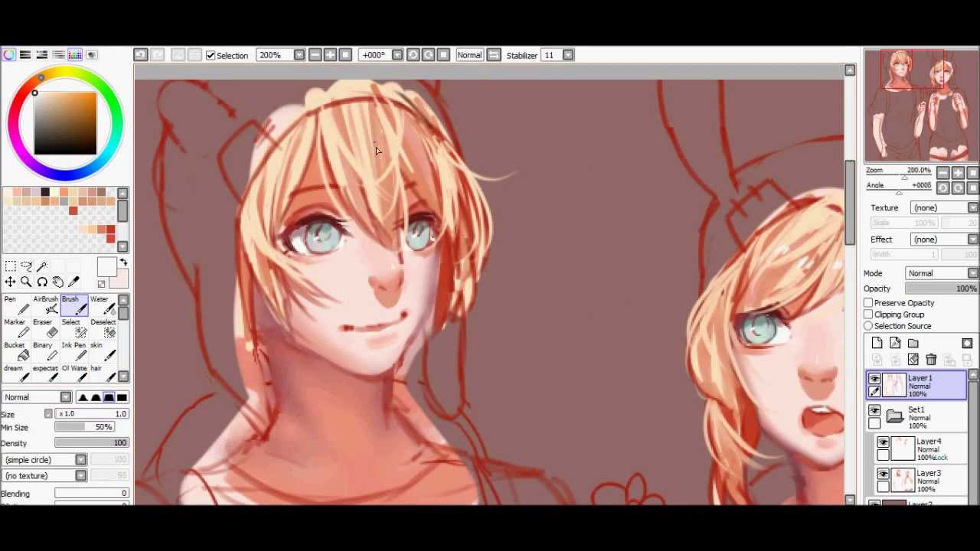Hide Layer3 using its eye icon
The width and height of the screenshot is (980, 551).
884,474
